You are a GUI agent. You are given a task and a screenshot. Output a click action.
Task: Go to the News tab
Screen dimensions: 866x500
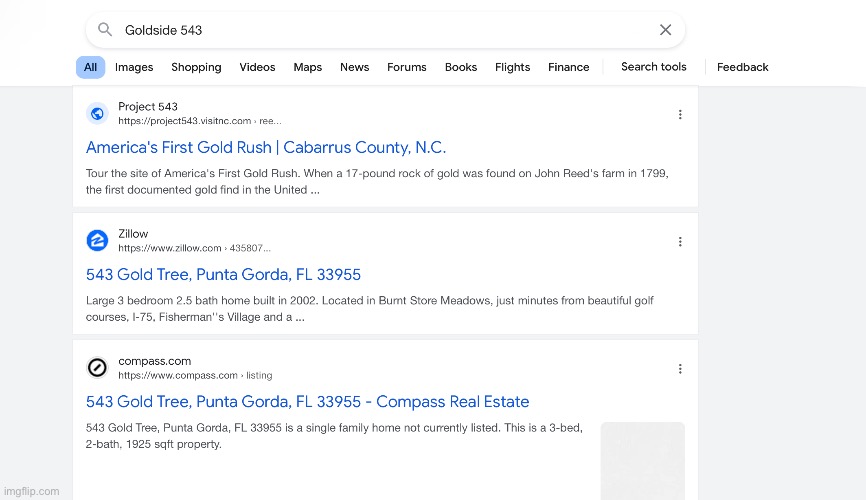354,67
